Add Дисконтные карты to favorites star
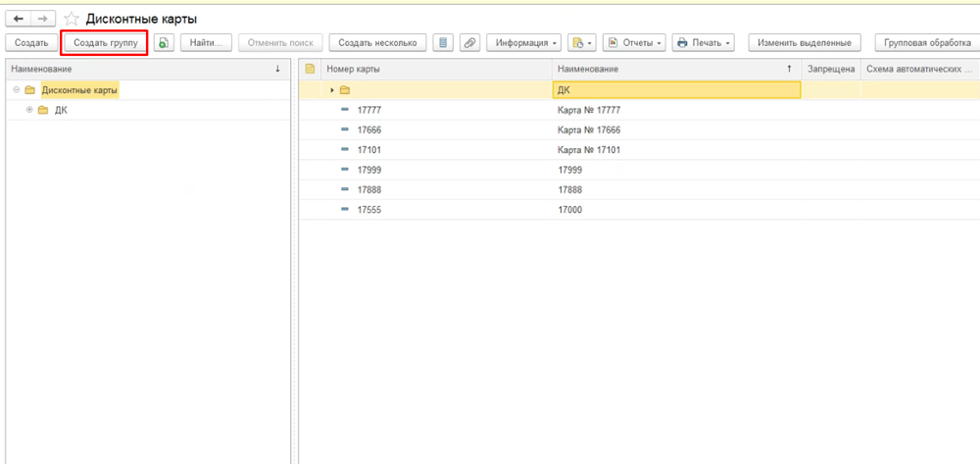Image resolution: width=980 pixels, height=464 pixels. click(72, 19)
